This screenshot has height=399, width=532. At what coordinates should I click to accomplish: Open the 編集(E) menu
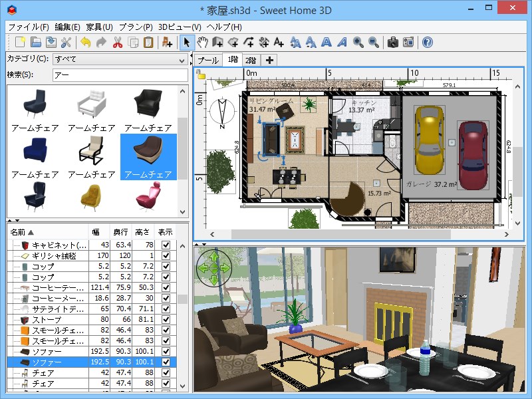tap(67, 27)
